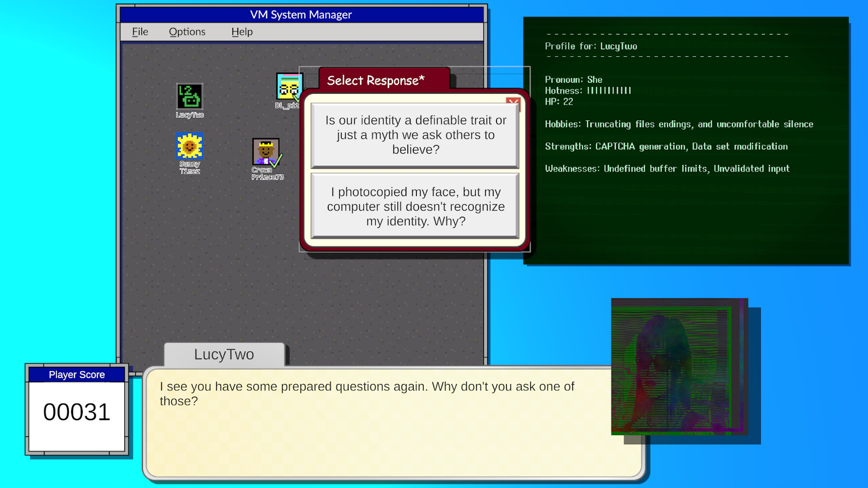Open the Help menu
868x488 pixels.
pyautogui.click(x=242, y=32)
